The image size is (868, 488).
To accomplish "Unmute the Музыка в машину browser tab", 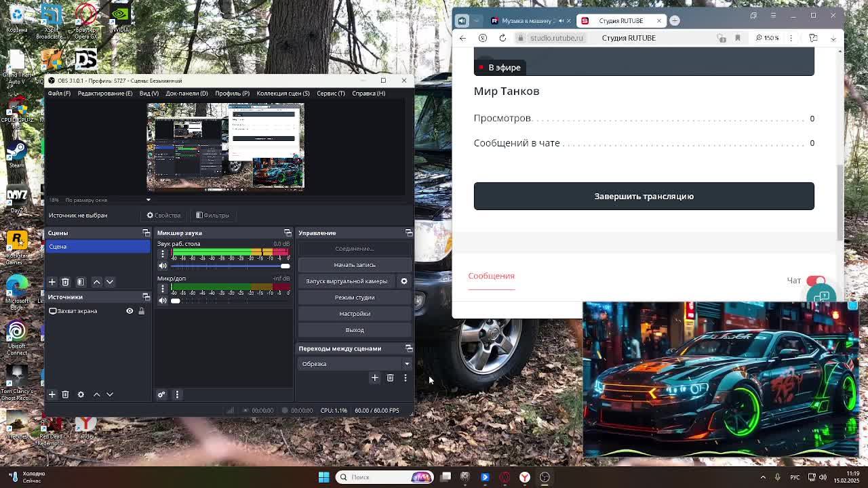I will click(561, 20).
